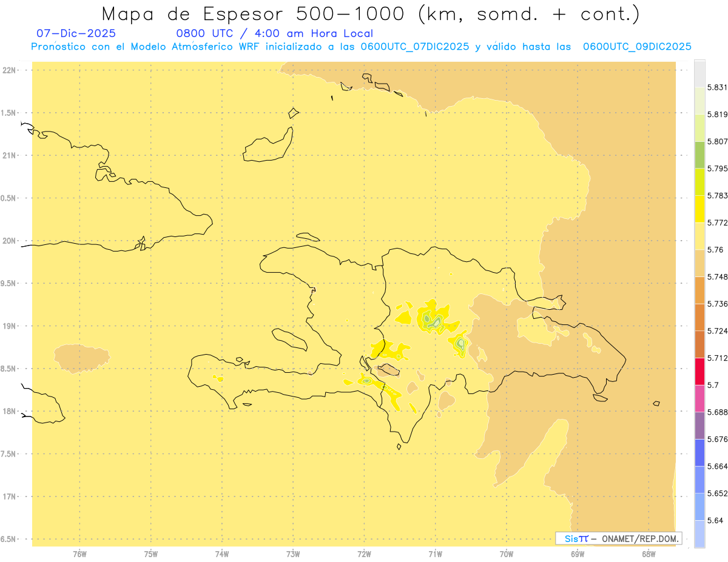Viewport: 728px width, 562px height.
Task: Click the 22N latitude axis label
Action: (x=8, y=70)
